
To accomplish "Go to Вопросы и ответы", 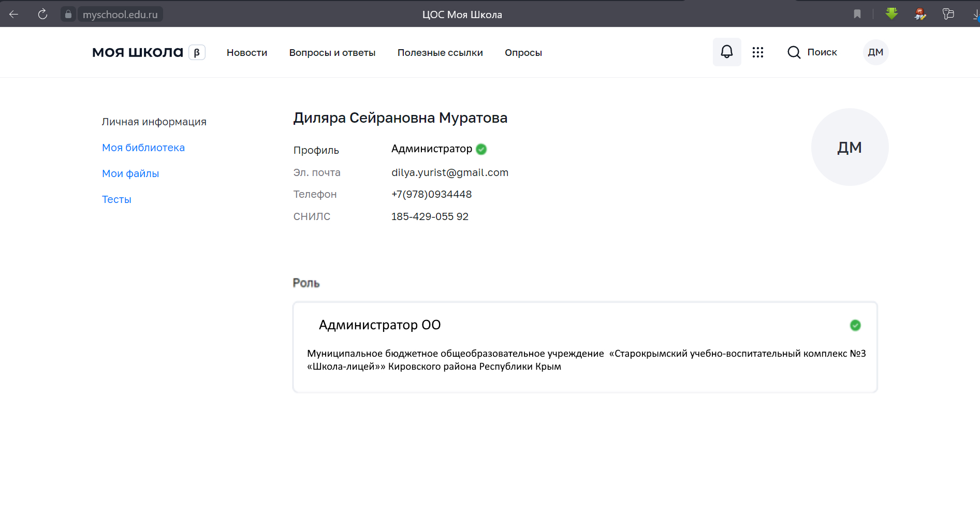I will [332, 53].
